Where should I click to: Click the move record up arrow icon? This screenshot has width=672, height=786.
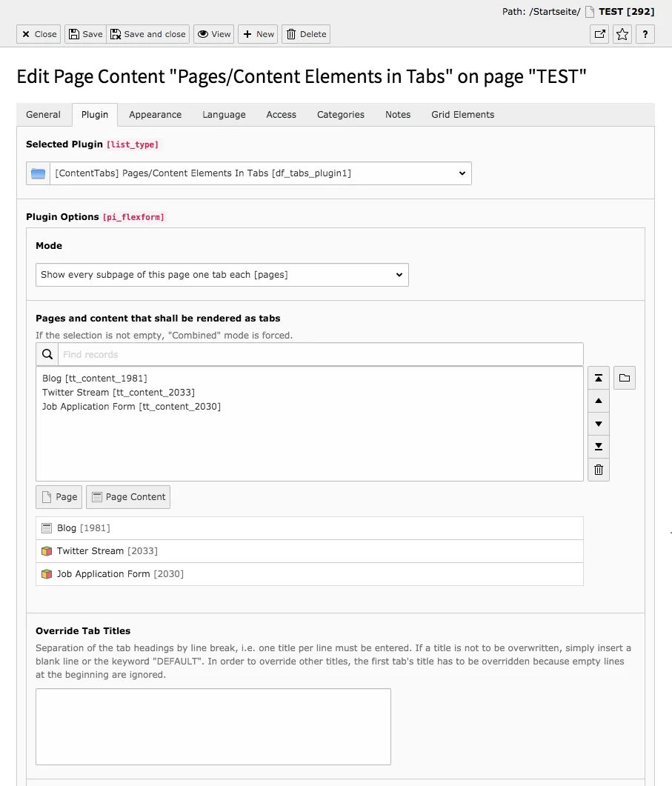click(x=599, y=401)
